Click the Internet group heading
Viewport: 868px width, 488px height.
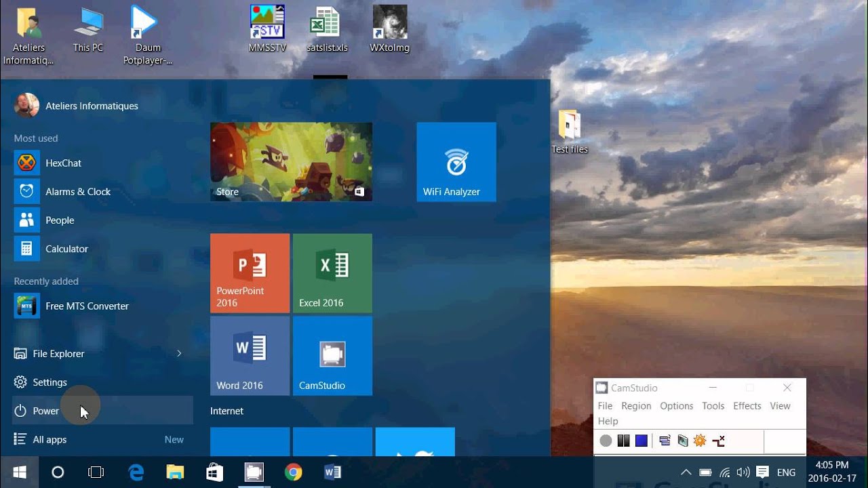(226, 411)
